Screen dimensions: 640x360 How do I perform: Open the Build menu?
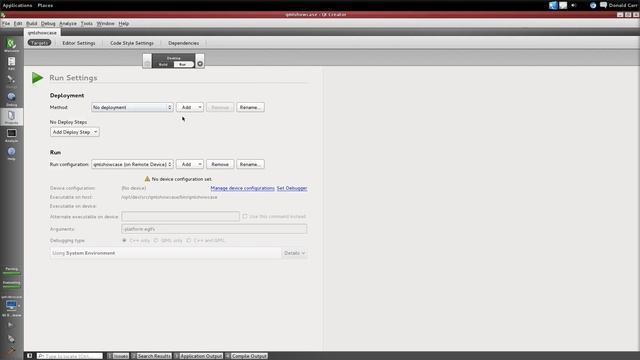(31, 23)
